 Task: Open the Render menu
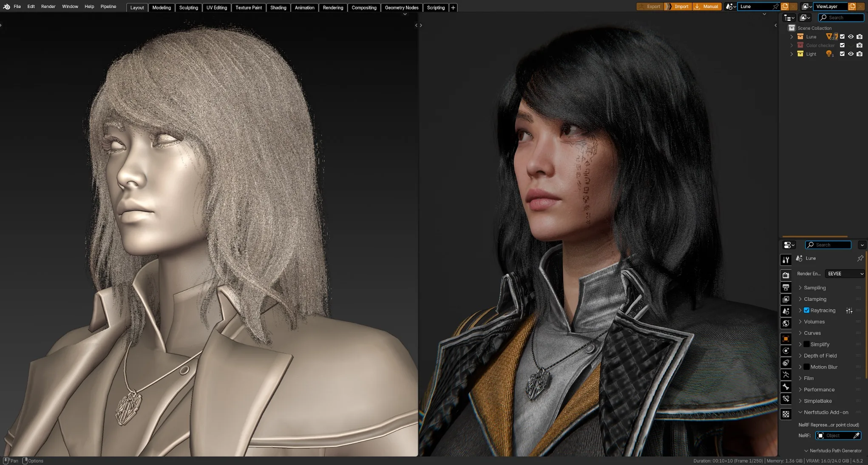(48, 6)
